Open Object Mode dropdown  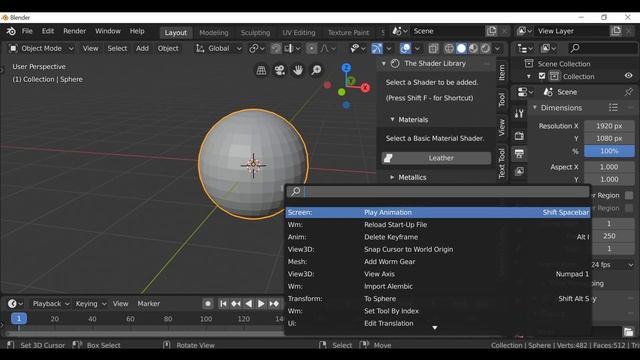pos(42,49)
